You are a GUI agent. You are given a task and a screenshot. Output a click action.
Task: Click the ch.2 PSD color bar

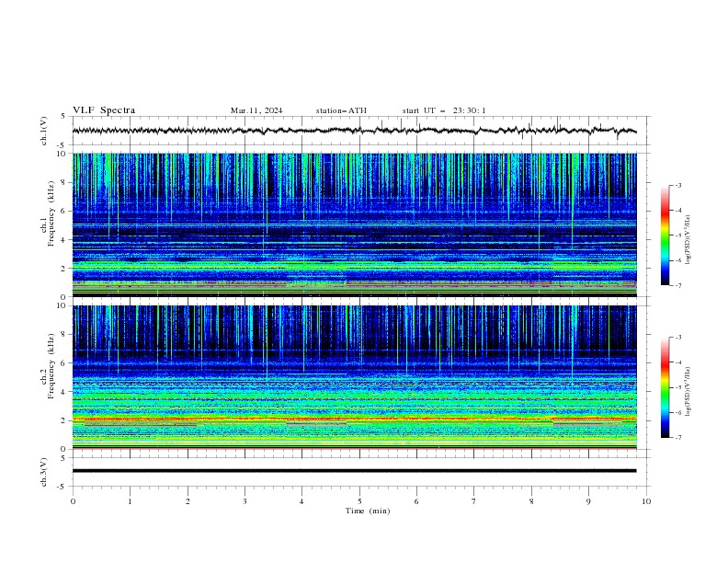[x=665, y=387]
